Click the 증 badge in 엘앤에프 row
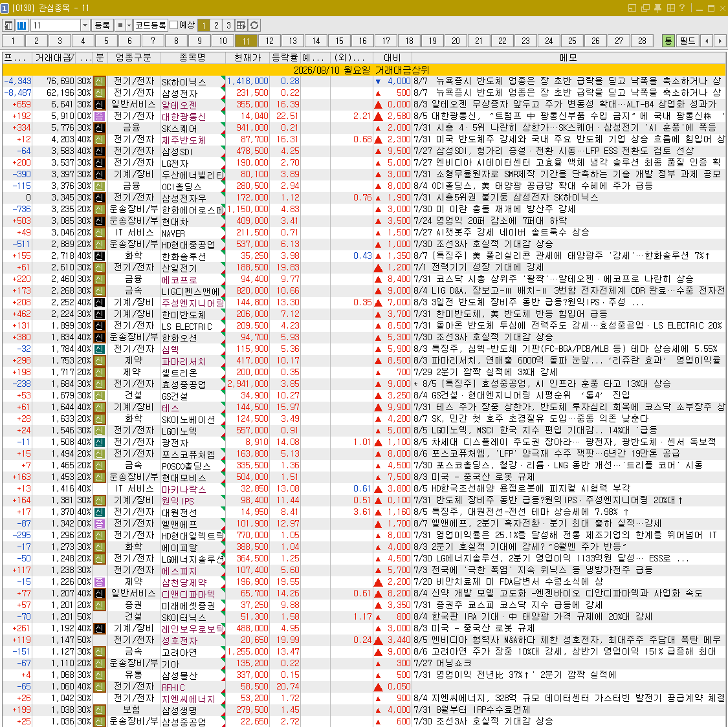This screenshot has height=727, width=728. tap(100, 523)
